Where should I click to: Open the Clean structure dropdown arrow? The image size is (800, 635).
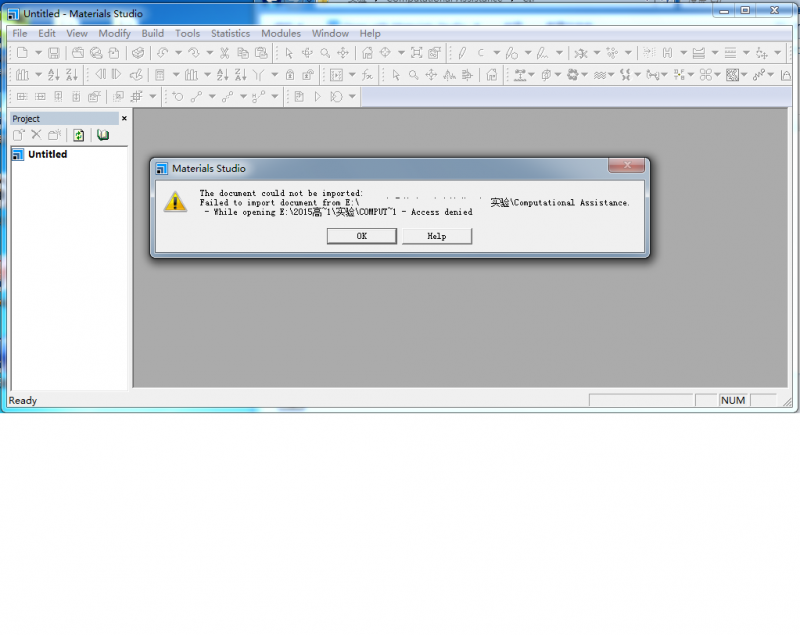click(628, 53)
